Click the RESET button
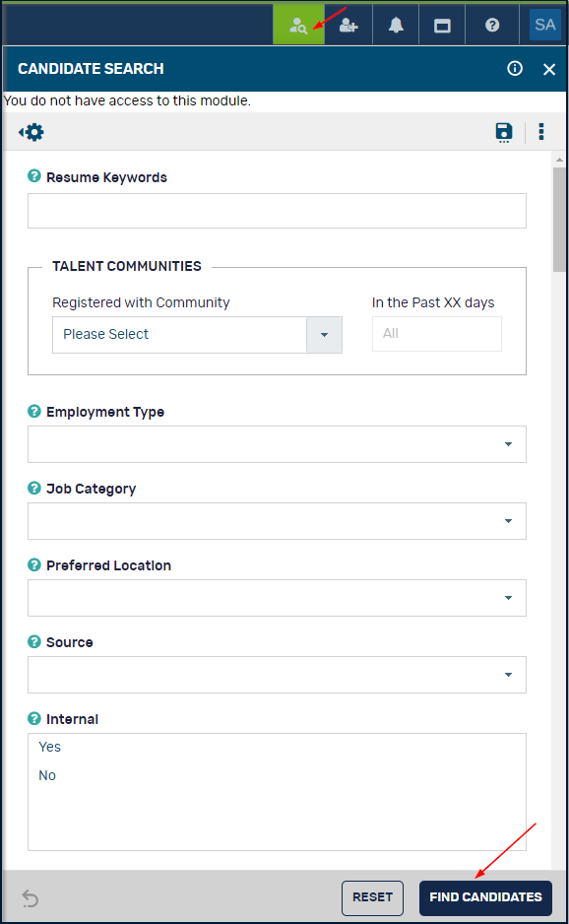 pos(372,897)
